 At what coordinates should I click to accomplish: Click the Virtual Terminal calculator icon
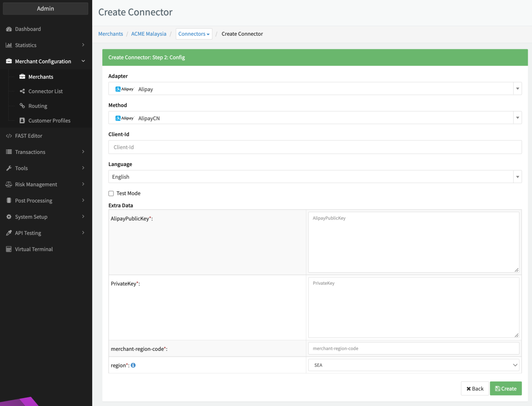click(9, 249)
